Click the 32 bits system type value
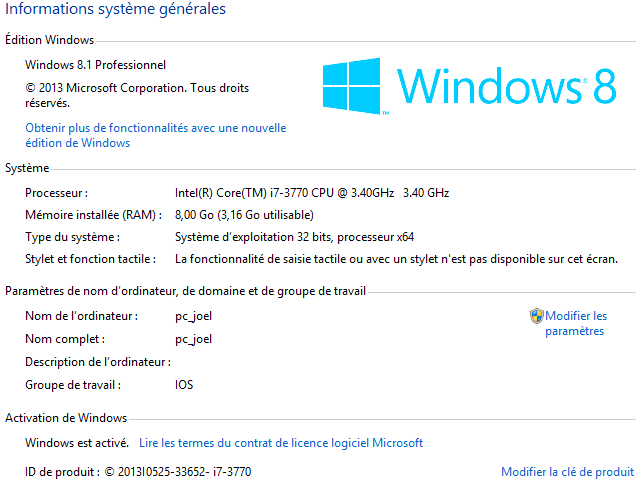Screen dimensions: 636x480 coord(294,237)
